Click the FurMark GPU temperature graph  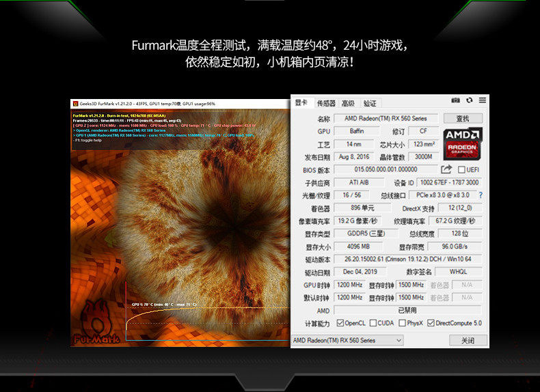(x=208, y=311)
